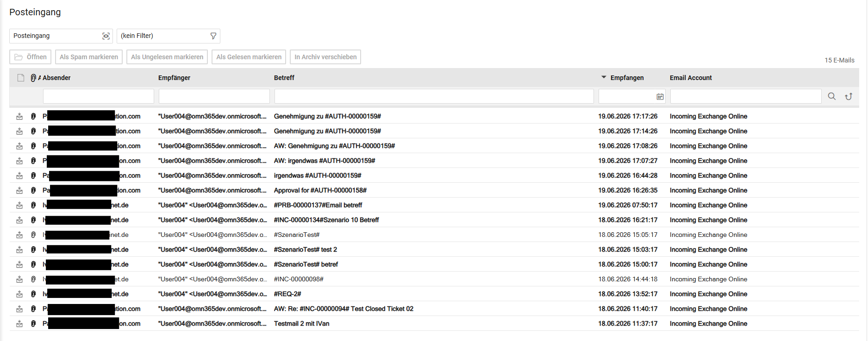Viewport: 868px width, 341px height.
Task: Click In Archiv verschieben button
Action: tap(325, 57)
